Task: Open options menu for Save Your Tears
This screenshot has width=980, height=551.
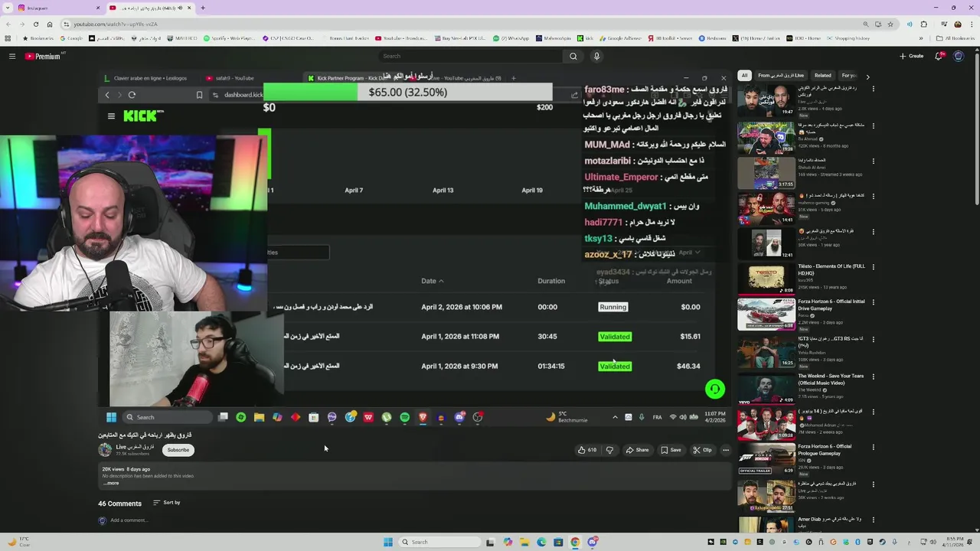Action: 873,377
